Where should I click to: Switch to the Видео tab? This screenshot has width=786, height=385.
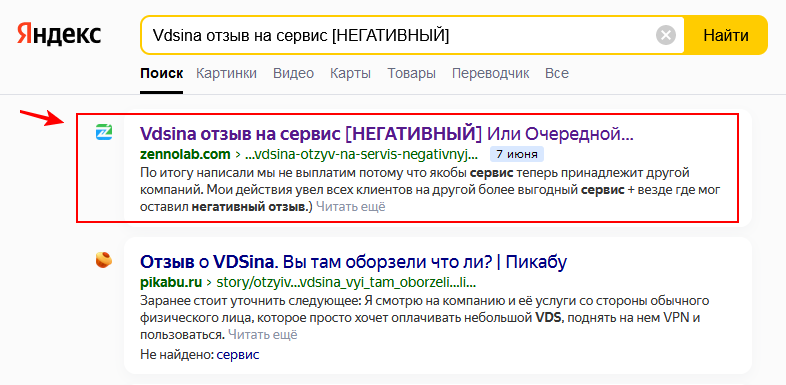pyautogui.click(x=293, y=74)
